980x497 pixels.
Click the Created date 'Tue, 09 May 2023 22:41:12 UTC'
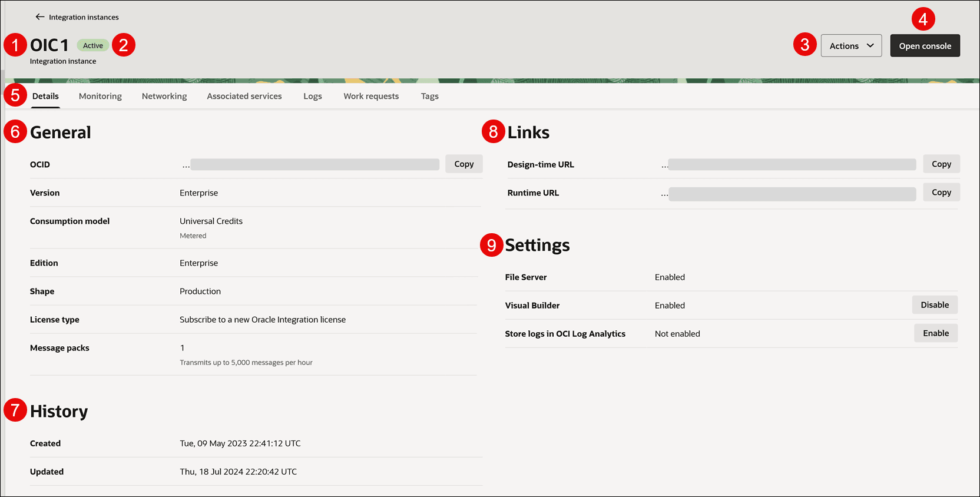(x=240, y=443)
